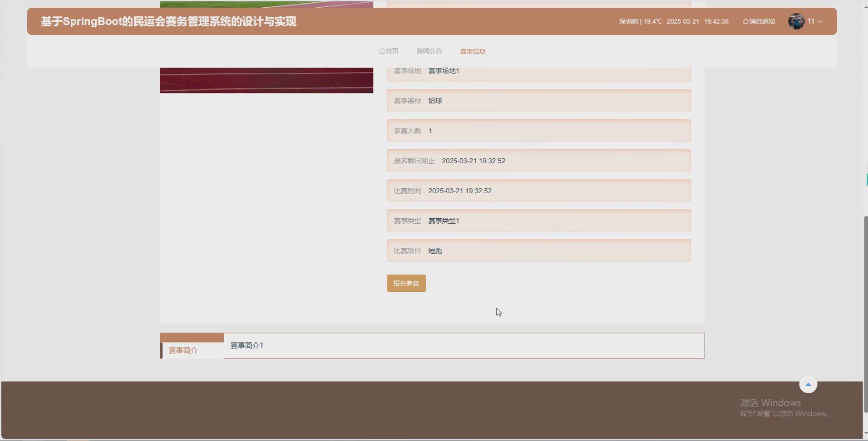This screenshot has height=441, width=868.
Task: Select the highlighted 赛事信息 menu item
Action: tap(472, 51)
